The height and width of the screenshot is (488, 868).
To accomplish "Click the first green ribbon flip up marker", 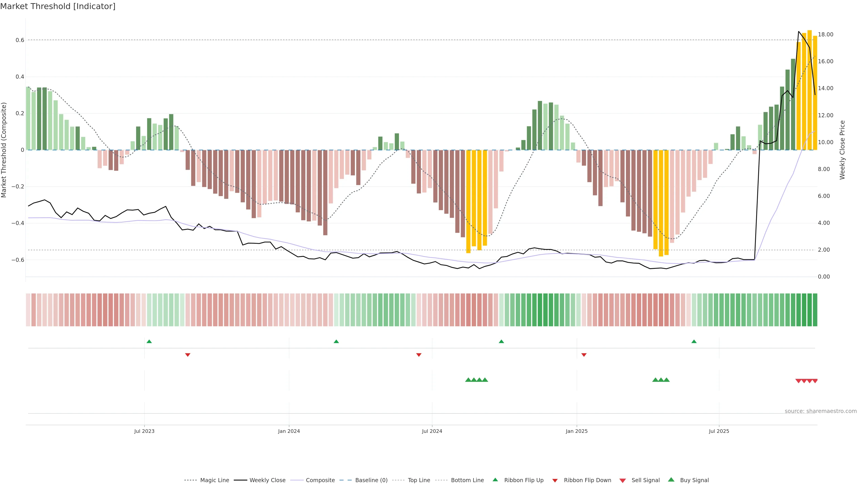I will point(149,342).
